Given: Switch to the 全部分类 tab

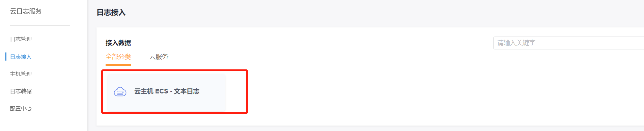Looking at the screenshot, I should click(118, 57).
